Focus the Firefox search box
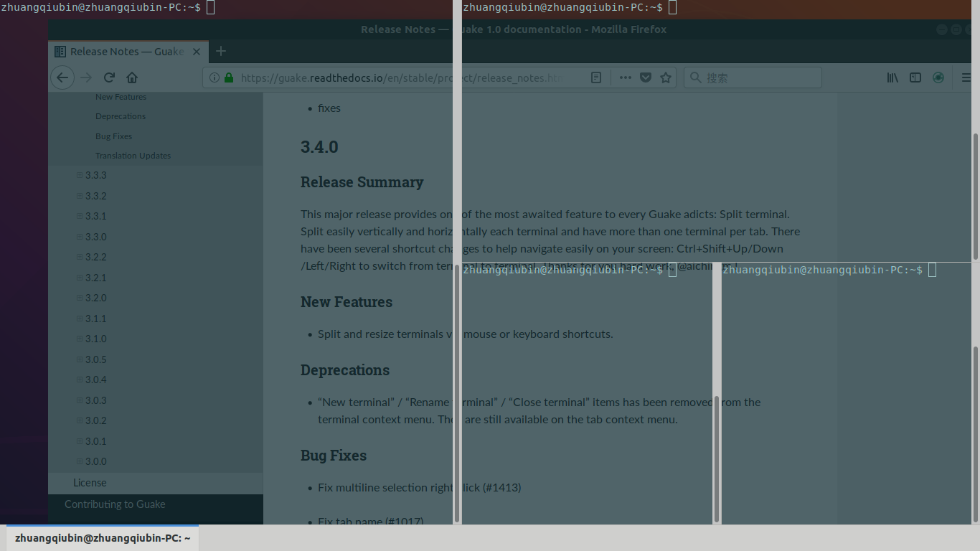 [753, 77]
